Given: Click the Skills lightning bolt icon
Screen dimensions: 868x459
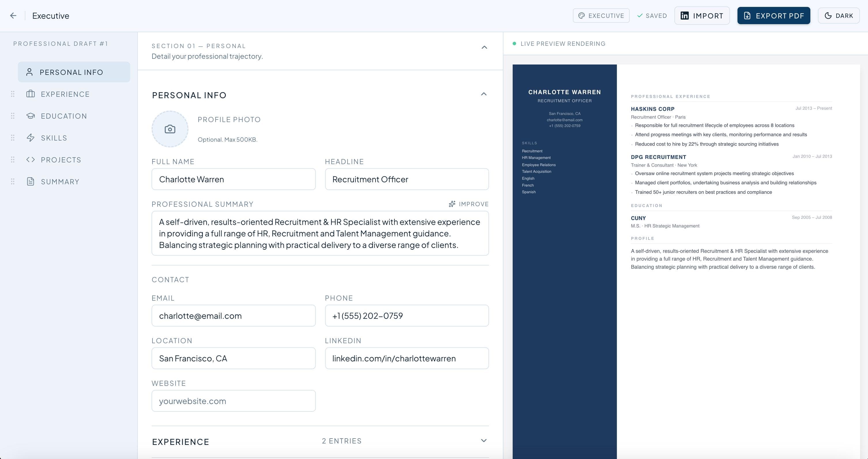Looking at the screenshot, I should pos(31,138).
